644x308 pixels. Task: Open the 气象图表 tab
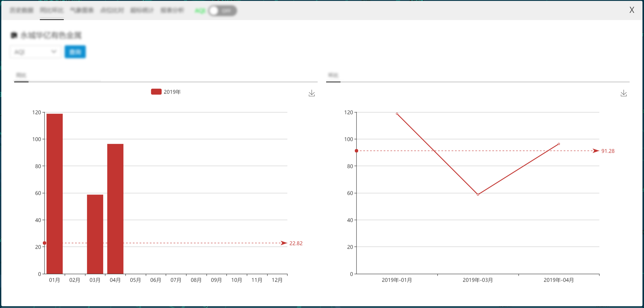point(82,10)
